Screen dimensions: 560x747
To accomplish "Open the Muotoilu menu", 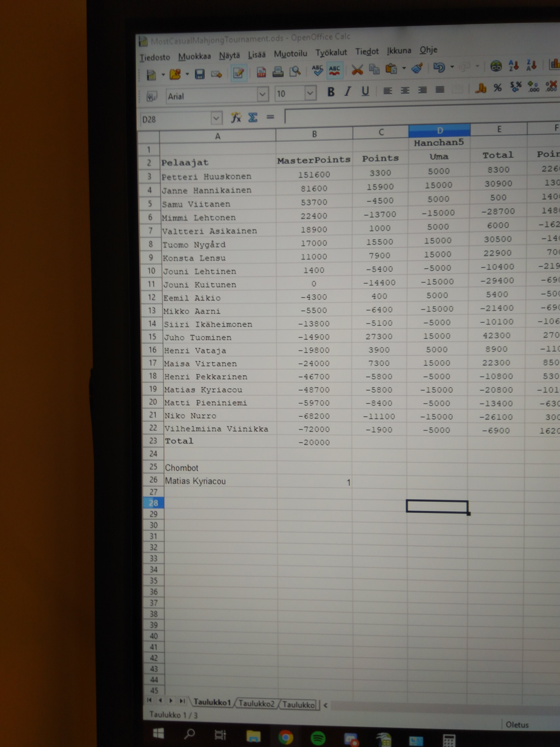I will [291, 53].
